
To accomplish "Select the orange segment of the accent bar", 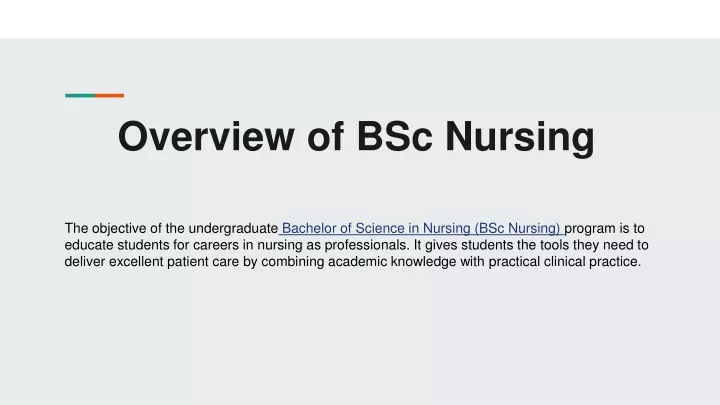I will point(109,96).
